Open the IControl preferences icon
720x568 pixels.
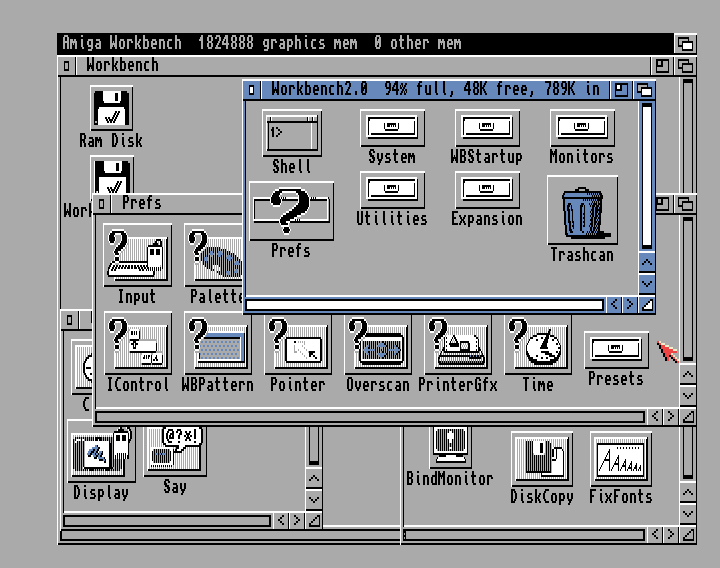(137, 343)
